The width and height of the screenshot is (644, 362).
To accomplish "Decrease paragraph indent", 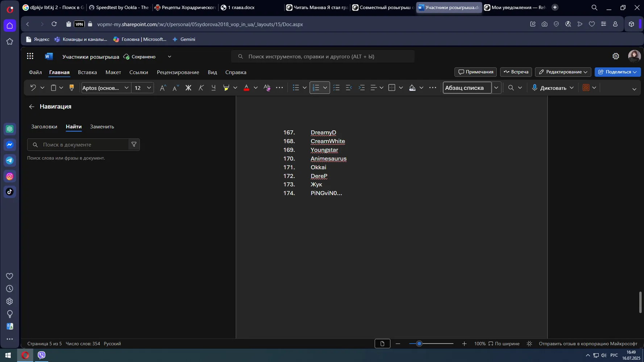I will click(x=349, y=88).
